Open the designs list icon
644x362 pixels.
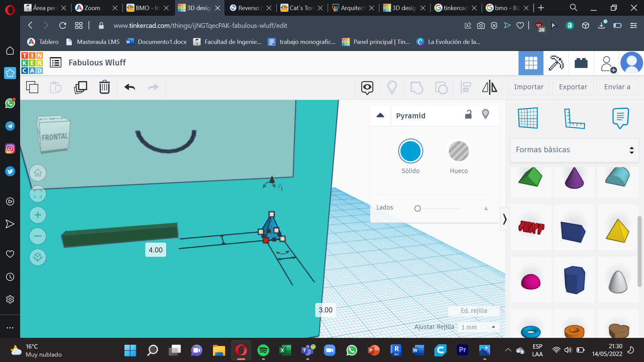coord(56,63)
